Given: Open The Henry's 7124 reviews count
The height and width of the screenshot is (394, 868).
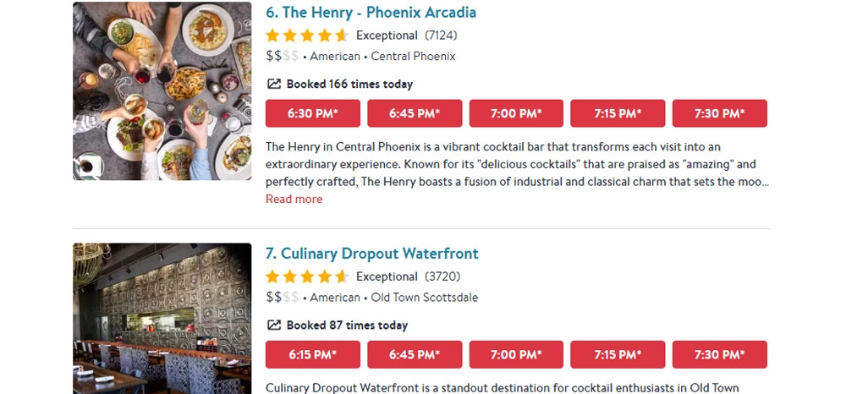Looking at the screenshot, I should (441, 36).
